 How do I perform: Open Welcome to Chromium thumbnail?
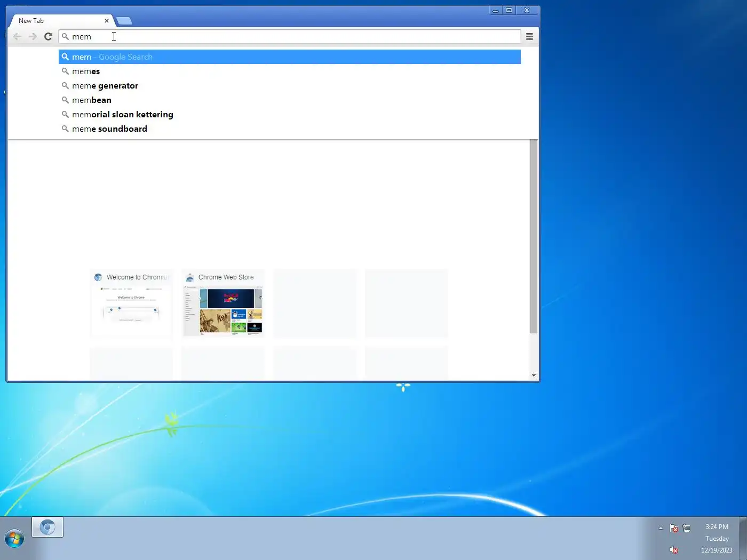[131, 304]
